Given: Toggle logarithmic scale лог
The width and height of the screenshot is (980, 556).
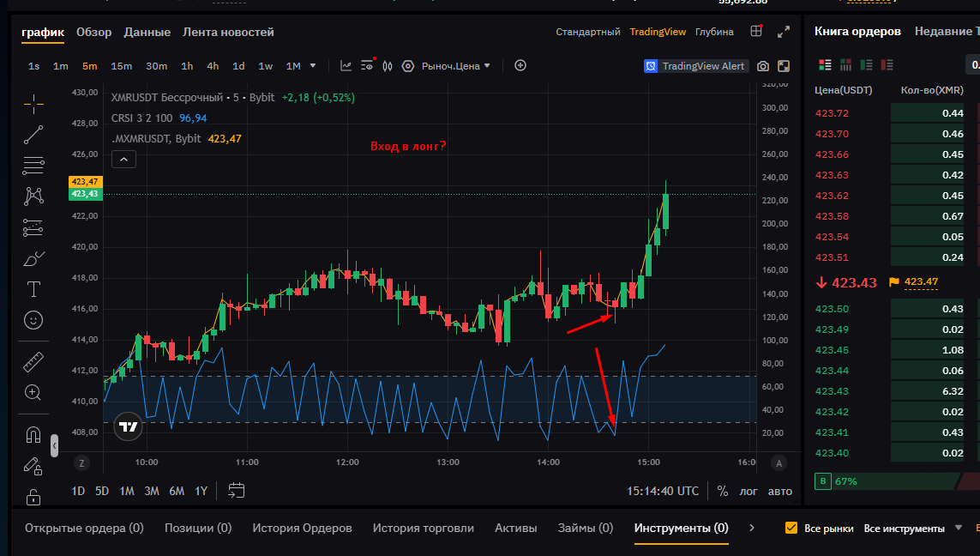Looking at the screenshot, I should click(749, 491).
